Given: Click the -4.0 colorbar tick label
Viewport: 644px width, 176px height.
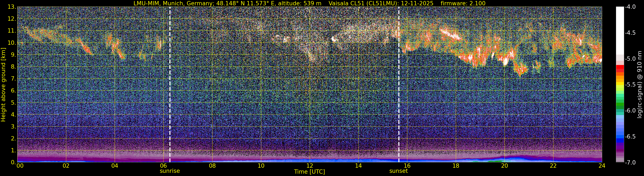Looking at the screenshot, I should pos(630,7).
